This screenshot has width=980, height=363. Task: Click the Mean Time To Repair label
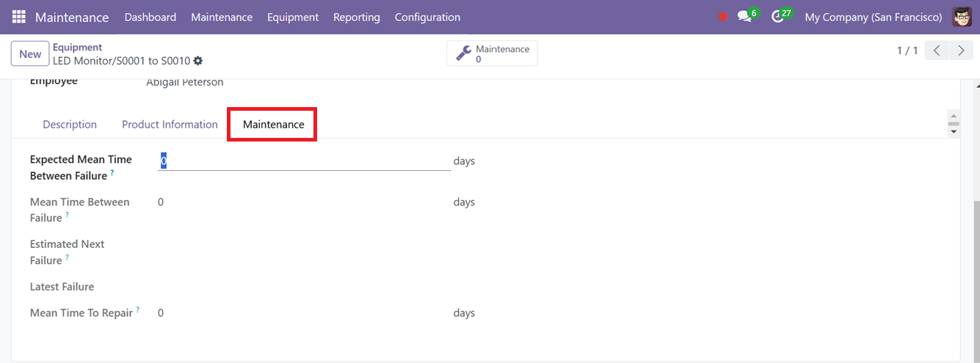point(81,313)
